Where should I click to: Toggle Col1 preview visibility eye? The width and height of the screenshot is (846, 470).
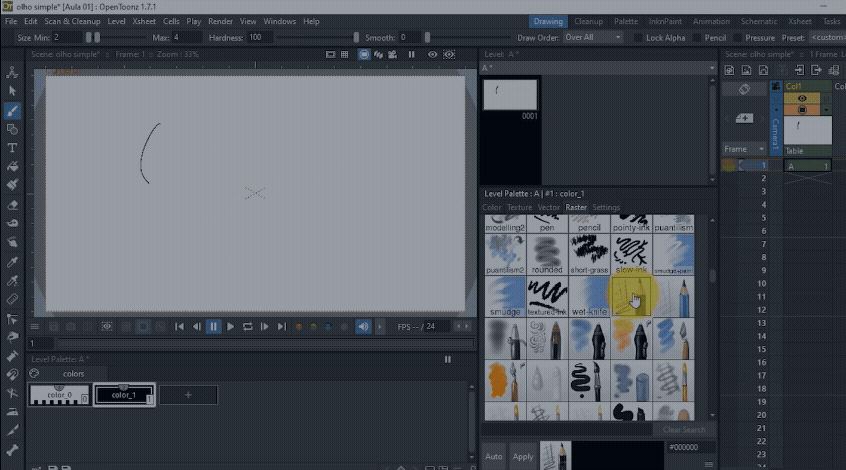coord(802,98)
